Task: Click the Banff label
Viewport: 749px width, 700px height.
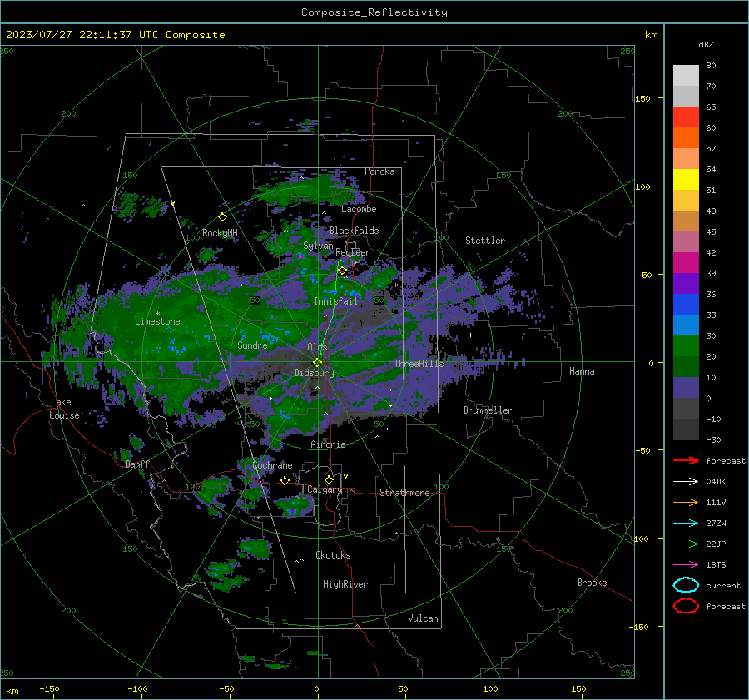Action: (x=137, y=464)
